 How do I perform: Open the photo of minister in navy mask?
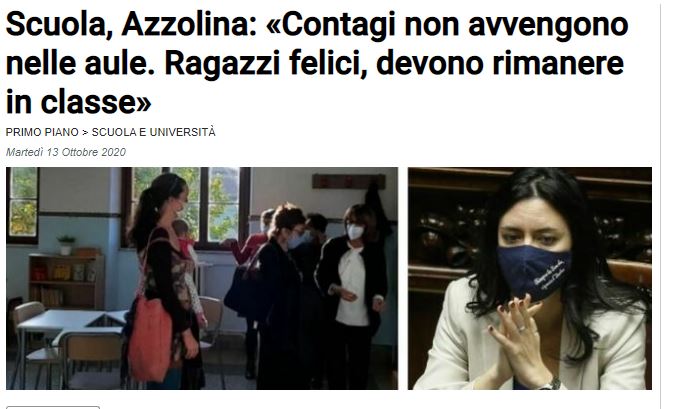(530, 278)
